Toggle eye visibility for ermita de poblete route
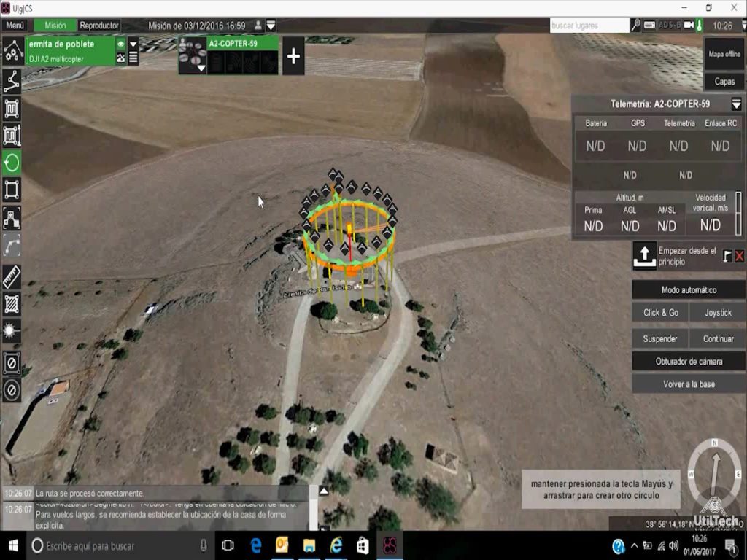Screen dimensions: 747x560 [x=121, y=44]
